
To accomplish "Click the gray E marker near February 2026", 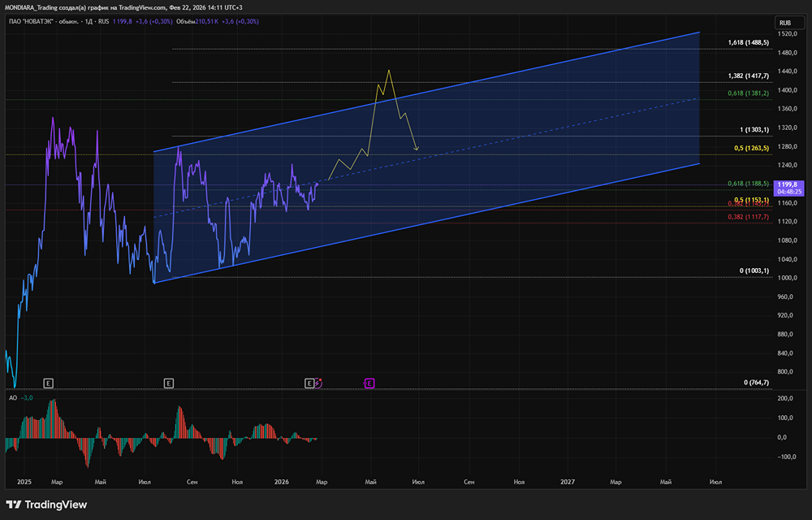I will (309, 383).
